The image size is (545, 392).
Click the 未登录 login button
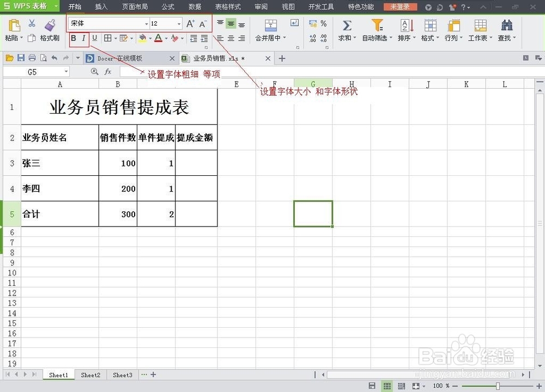(399, 7)
